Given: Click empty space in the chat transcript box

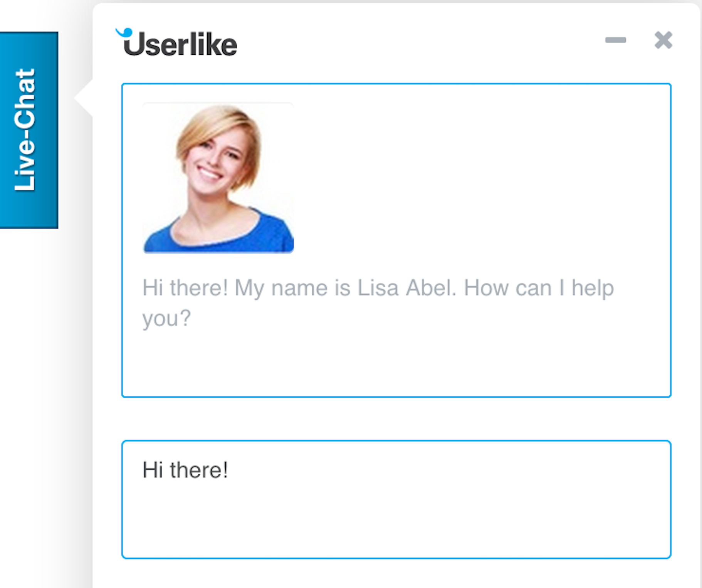Looking at the screenshot, I should click(x=424, y=362).
